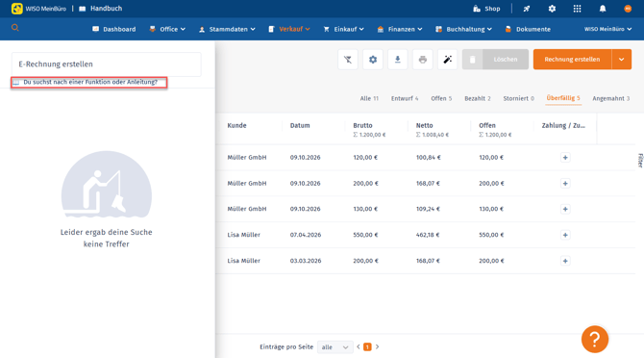Click the download export icon

[x=398, y=60]
